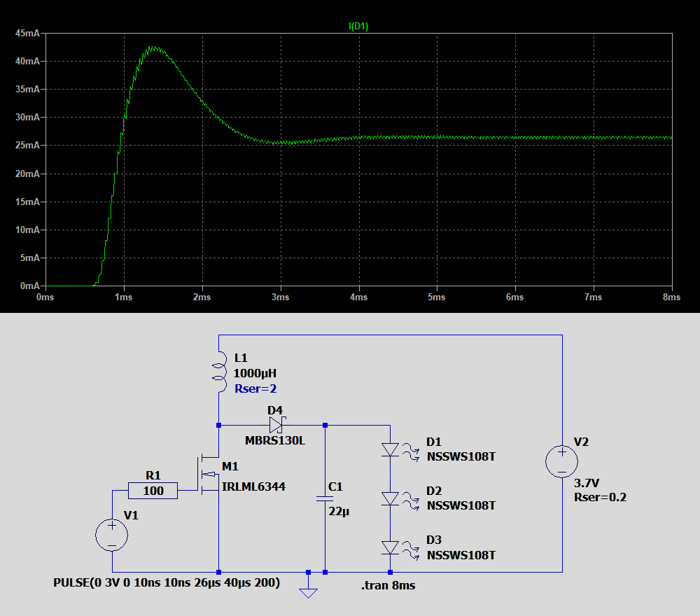Click the 45mA y-axis label
The image size is (700, 616).
[27, 33]
